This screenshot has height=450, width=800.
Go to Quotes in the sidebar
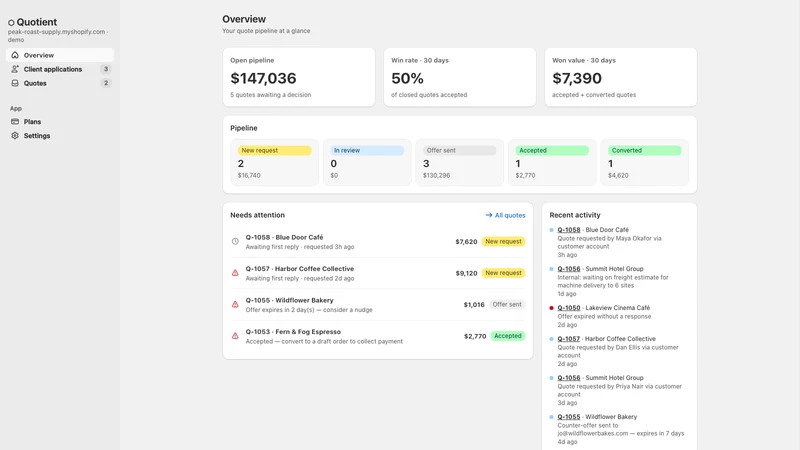(x=60, y=83)
